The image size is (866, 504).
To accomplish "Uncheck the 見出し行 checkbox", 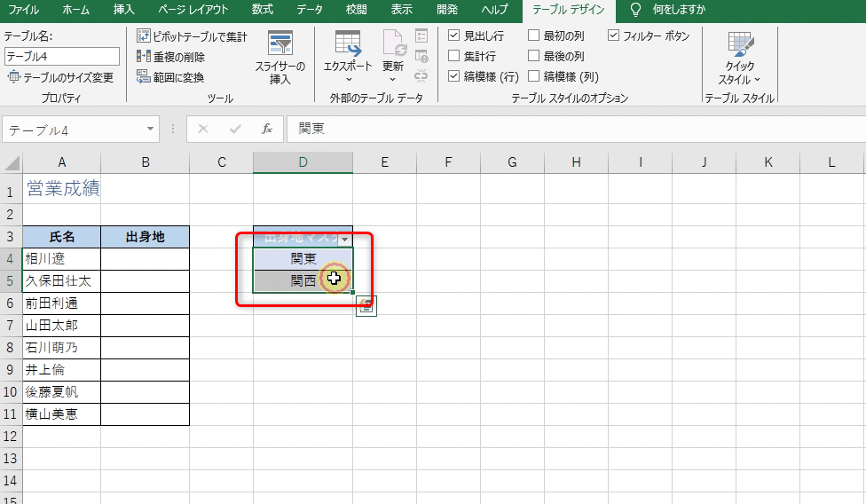I will click(x=454, y=36).
